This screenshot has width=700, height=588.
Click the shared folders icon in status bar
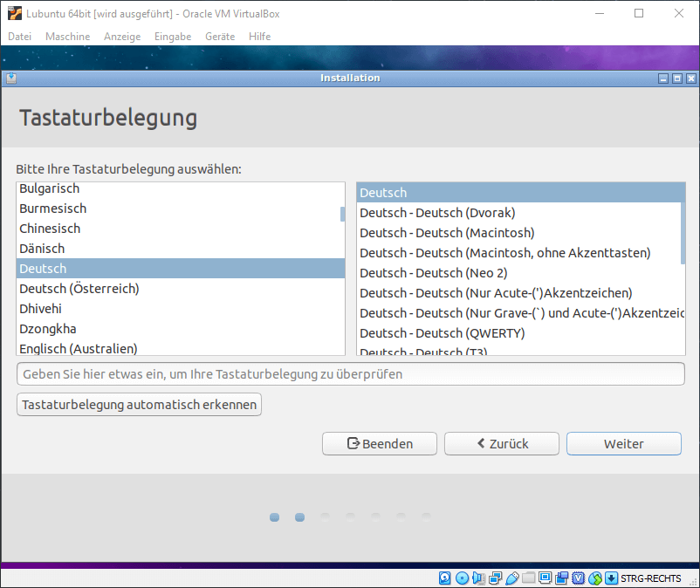click(x=529, y=578)
